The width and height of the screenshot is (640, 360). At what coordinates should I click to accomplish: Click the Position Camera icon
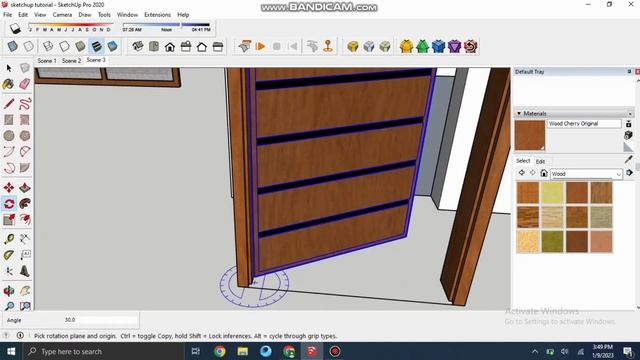coord(328,47)
